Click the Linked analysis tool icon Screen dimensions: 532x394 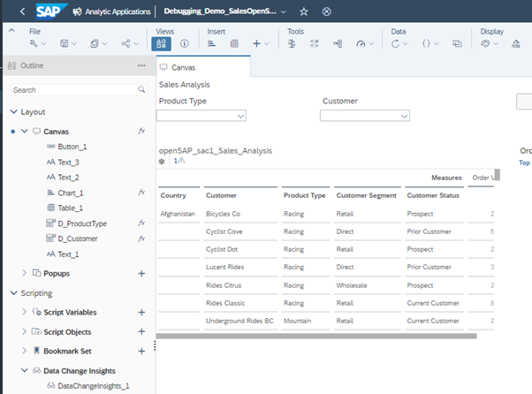[338, 44]
